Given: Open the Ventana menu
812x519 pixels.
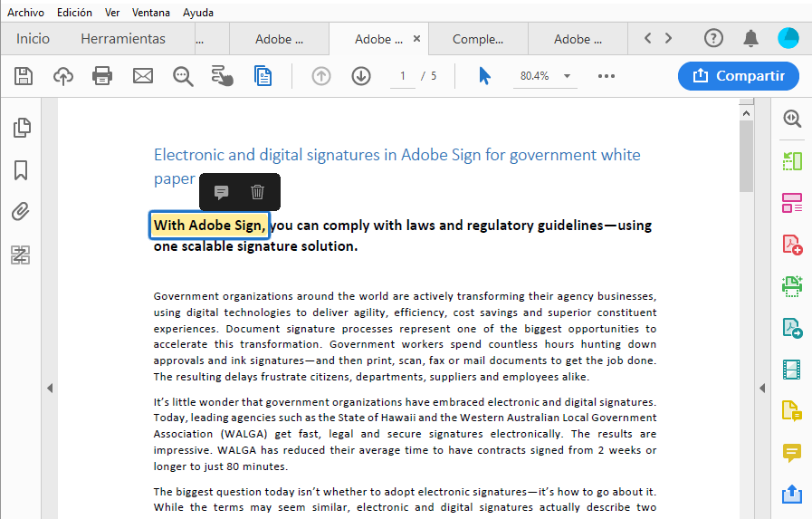Looking at the screenshot, I should tap(150, 13).
